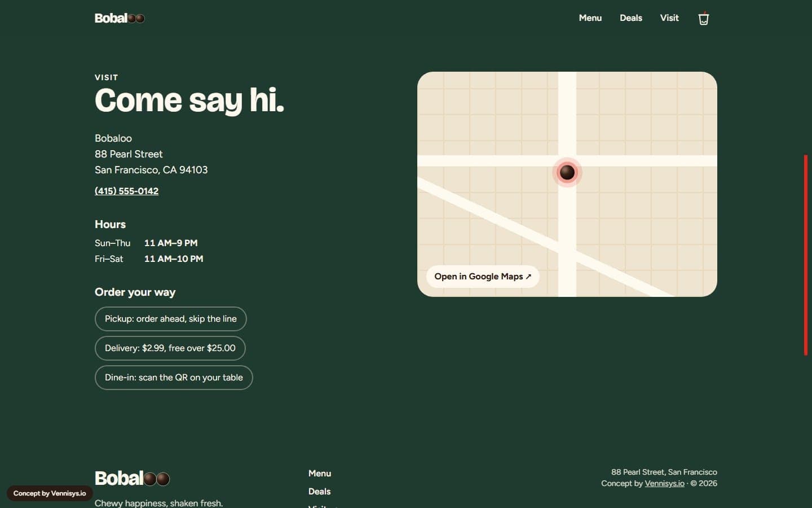Viewport: 812px width, 508px height.
Task: Select Visit in the header navigation
Action: [669, 18]
